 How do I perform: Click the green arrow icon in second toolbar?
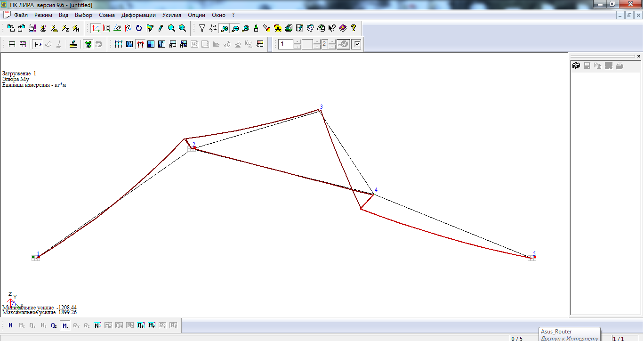88,44
